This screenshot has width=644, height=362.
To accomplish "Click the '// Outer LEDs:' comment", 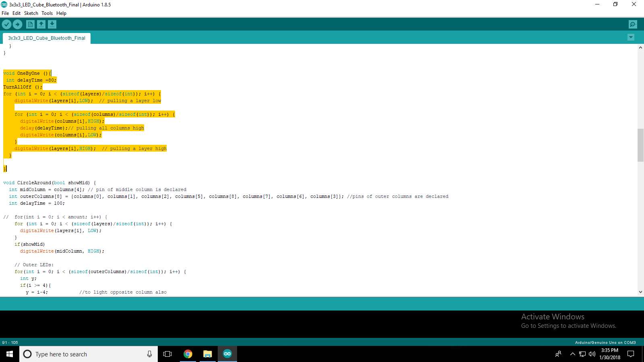I will pyautogui.click(x=34, y=265).
